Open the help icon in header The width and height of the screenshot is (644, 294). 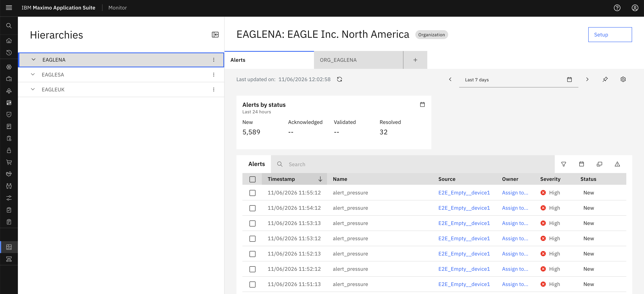[617, 8]
